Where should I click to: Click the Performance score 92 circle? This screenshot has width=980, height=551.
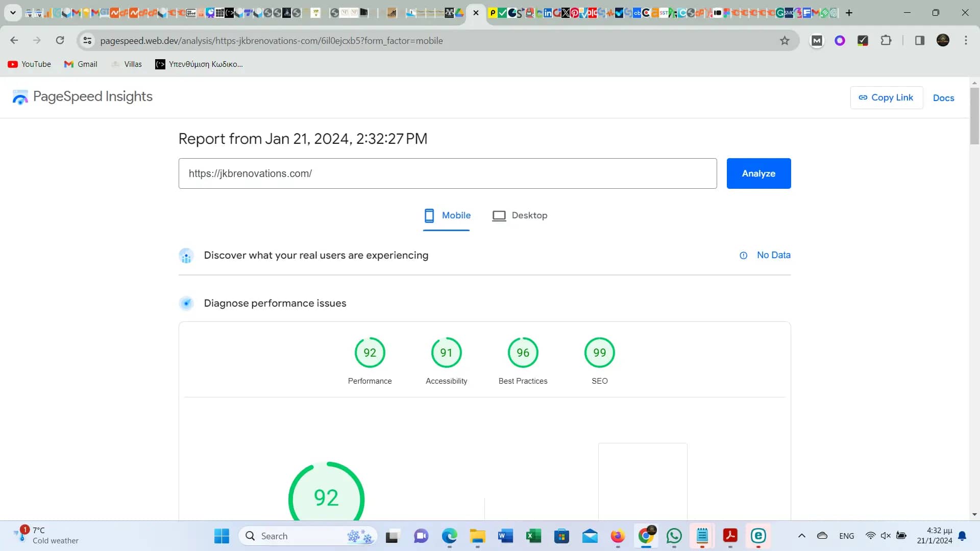pyautogui.click(x=370, y=352)
